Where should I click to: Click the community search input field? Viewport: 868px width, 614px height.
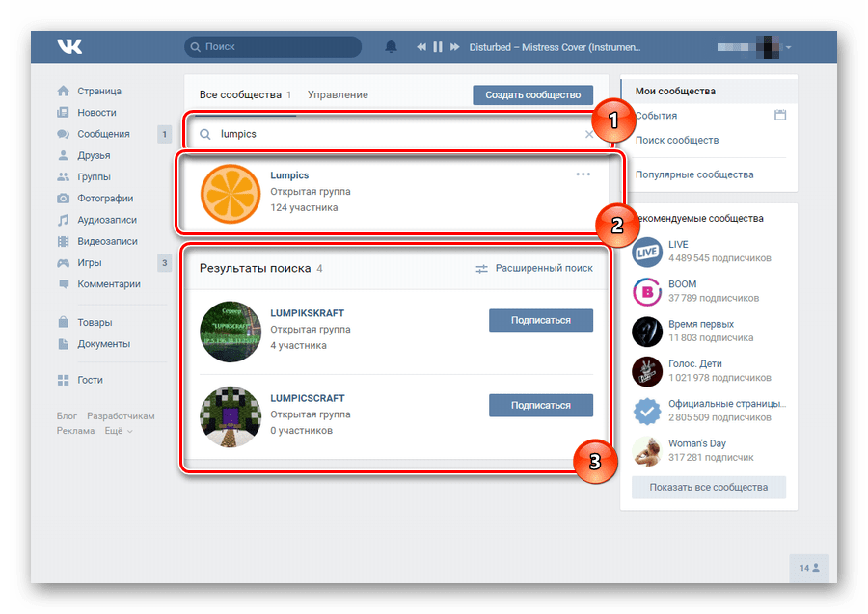point(395,134)
